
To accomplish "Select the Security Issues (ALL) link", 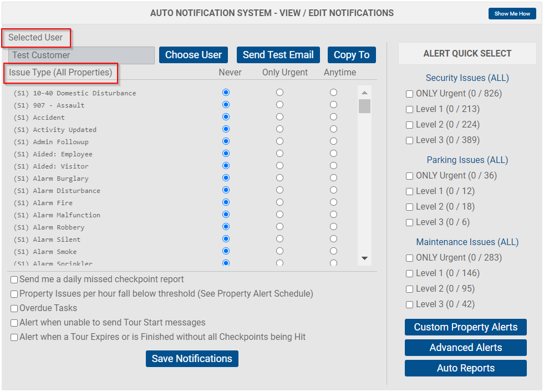I will pos(467,78).
